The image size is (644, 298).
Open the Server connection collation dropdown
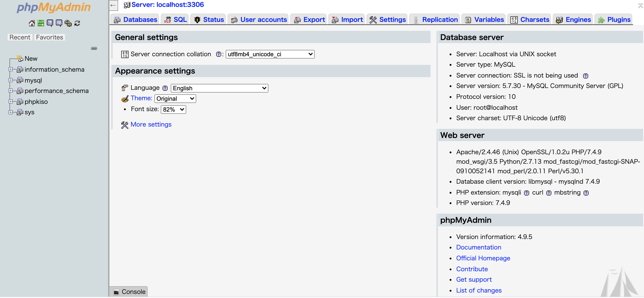(x=270, y=54)
